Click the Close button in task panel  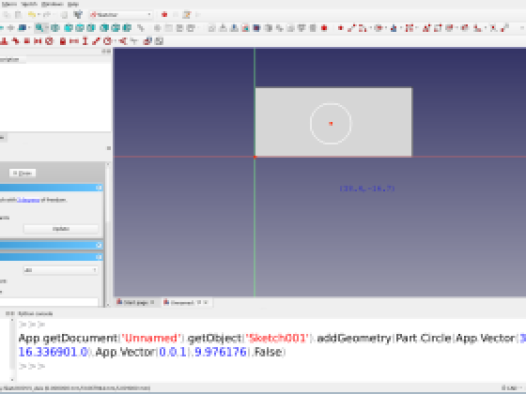[x=22, y=173]
